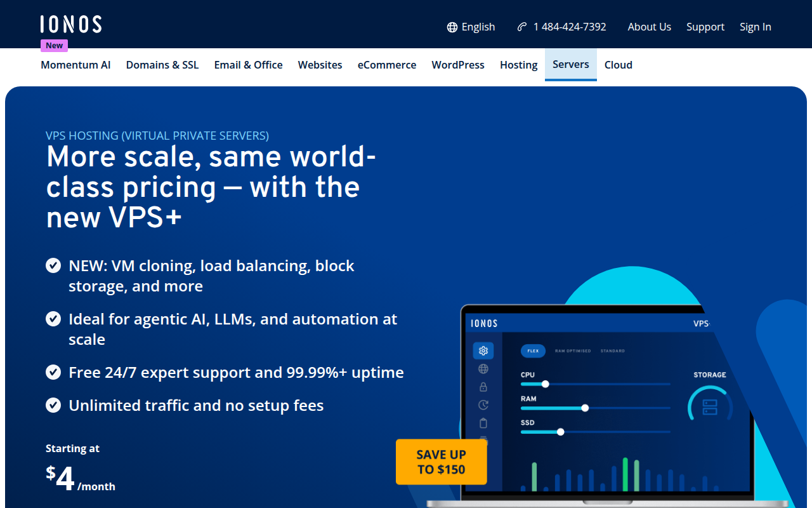Screen dimensions: 812x508
Task: Click the RAM slider handle
Action: tap(585, 408)
